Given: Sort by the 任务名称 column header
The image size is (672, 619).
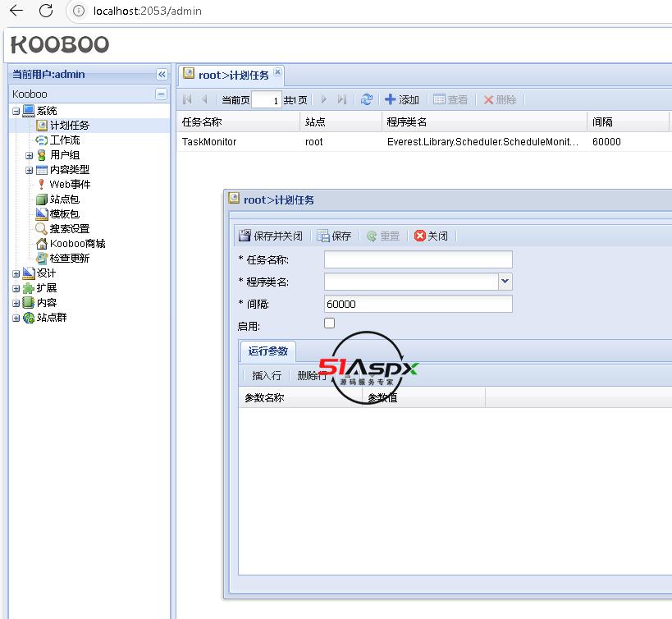Looking at the screenshot, I should [x=238, y=122].
